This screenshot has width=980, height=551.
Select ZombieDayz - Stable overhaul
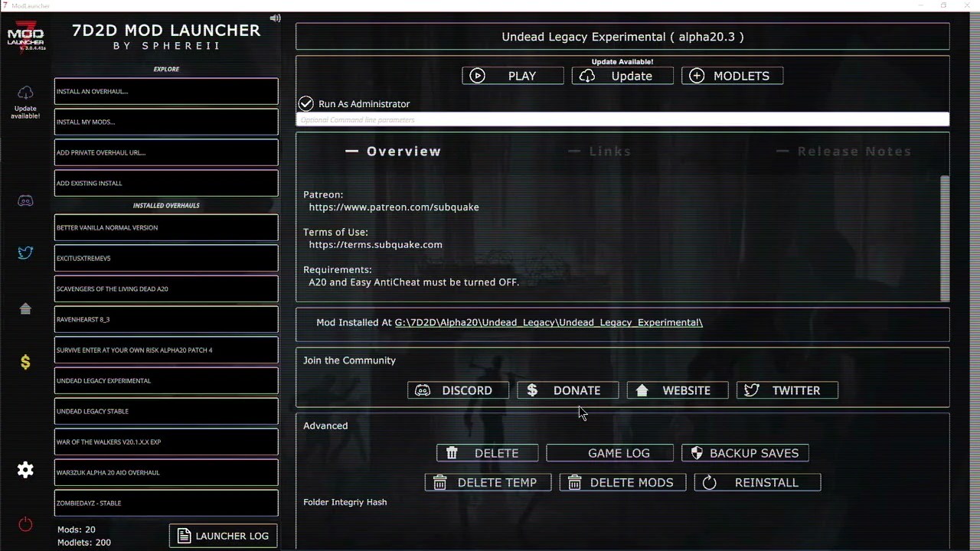[166, 503]
